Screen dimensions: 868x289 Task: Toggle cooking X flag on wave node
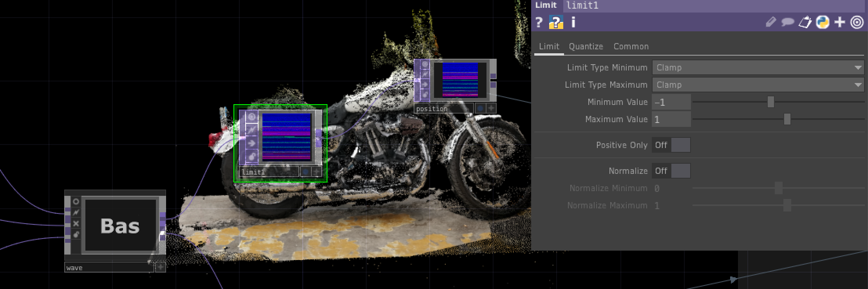coord(76,224)
